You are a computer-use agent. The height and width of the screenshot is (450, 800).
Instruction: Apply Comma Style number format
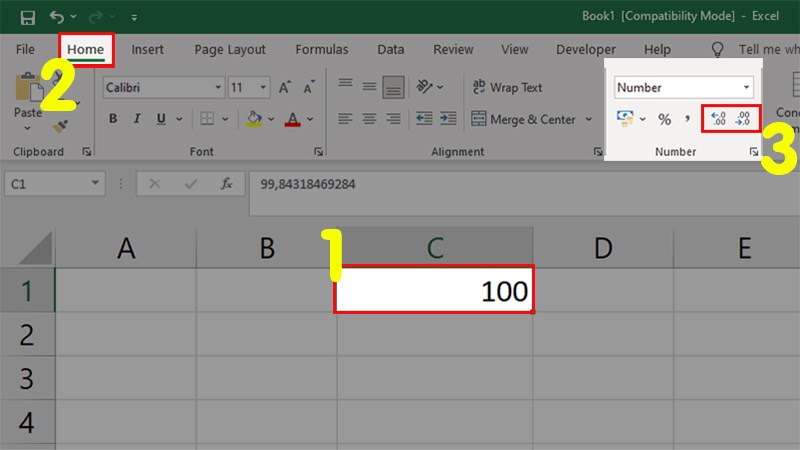[688, 119]
